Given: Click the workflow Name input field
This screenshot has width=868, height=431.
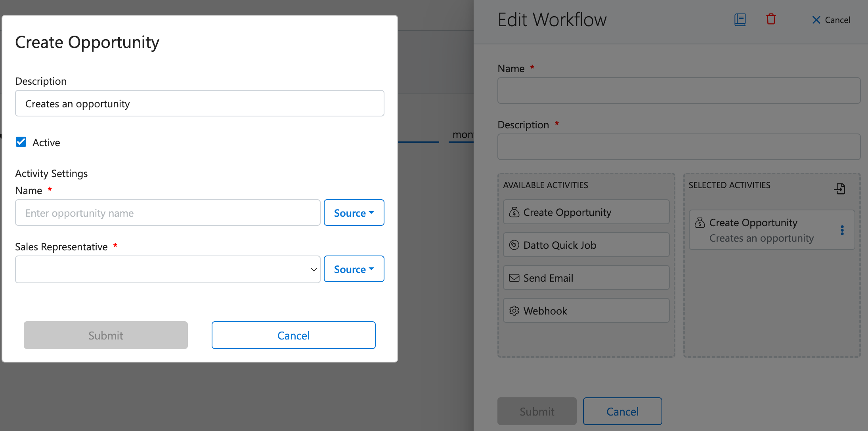Looking at the screenshot, I should 679,91.
